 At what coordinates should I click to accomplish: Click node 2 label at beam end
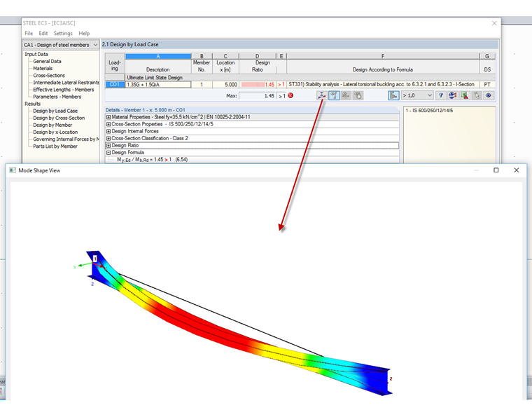tap(391, 378)
